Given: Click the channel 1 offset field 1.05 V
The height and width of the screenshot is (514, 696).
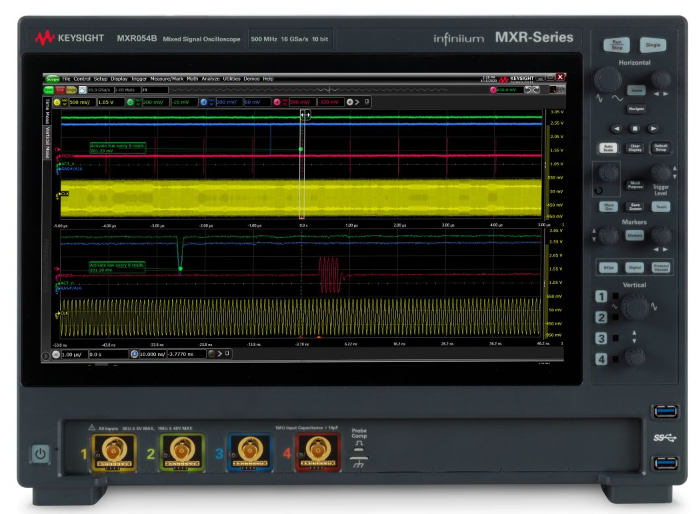Looking at the screenshot, I should pos(112,101).
